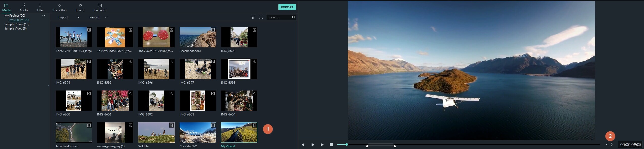Select the JapanSeaDrone3 video clip
Screen dimensions: 644x149
point(74,132)
